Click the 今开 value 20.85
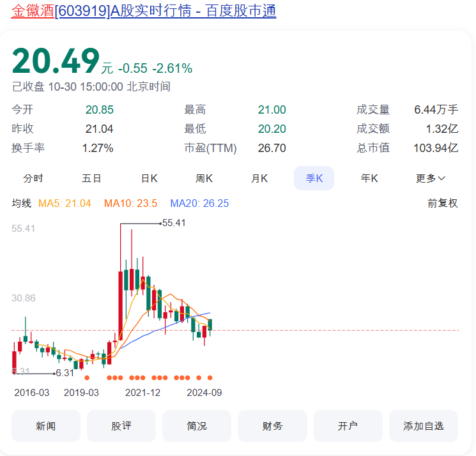476x456 pixels. tap(99, 110)
